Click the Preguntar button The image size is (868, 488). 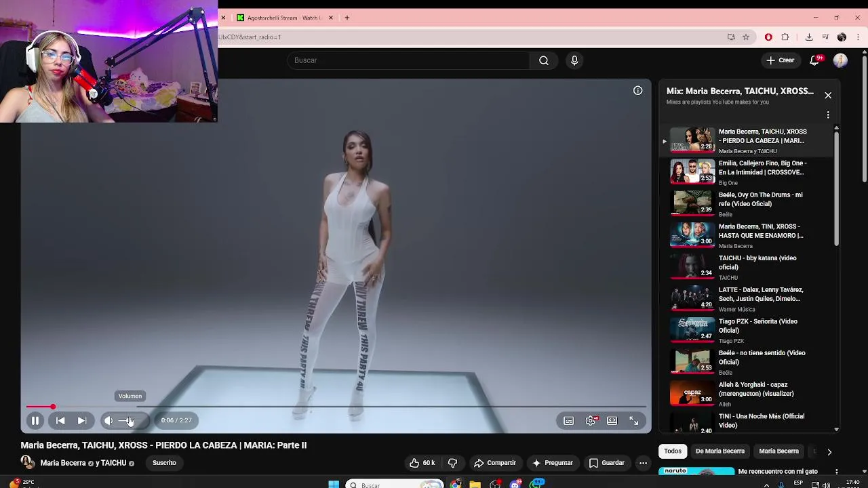click(x=553, y=463)
